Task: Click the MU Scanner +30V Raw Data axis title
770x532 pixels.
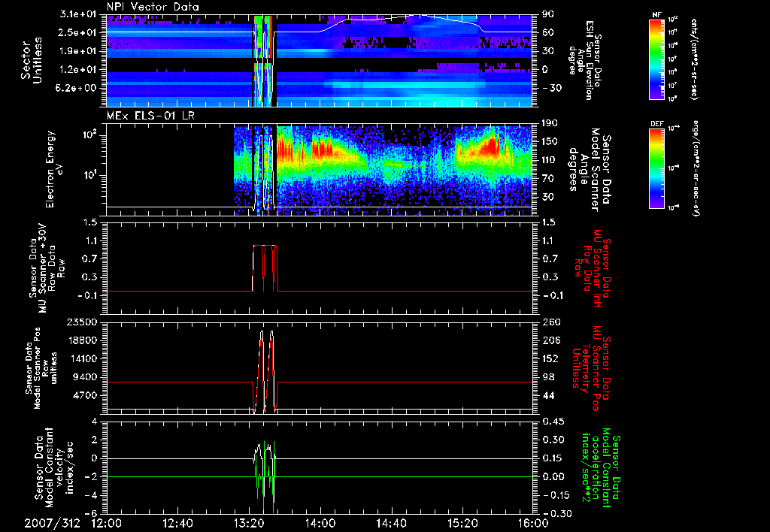Action: pyautogui.click(x=47, y=270)
